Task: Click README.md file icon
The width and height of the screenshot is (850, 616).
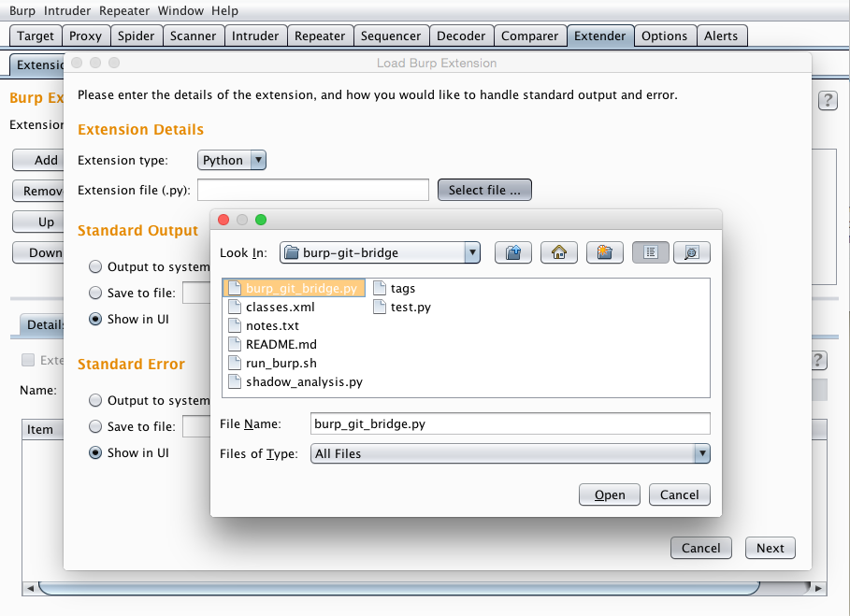Action: point(234,344)
